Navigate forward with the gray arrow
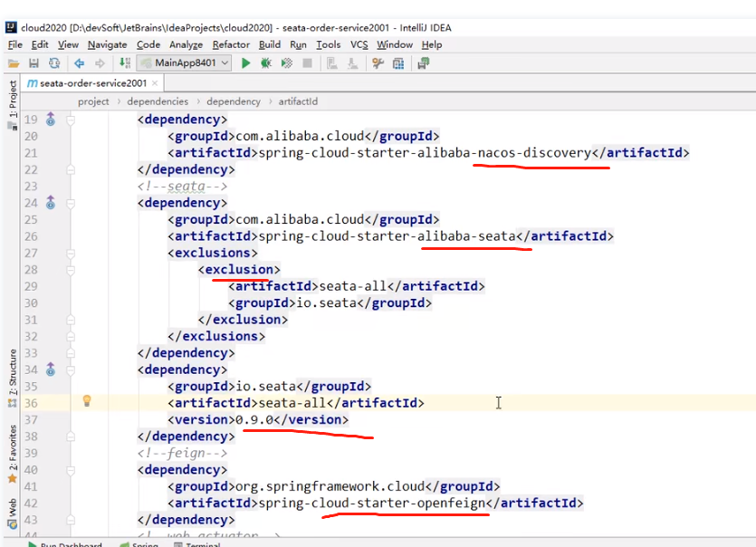 click(x=100, y=63)
